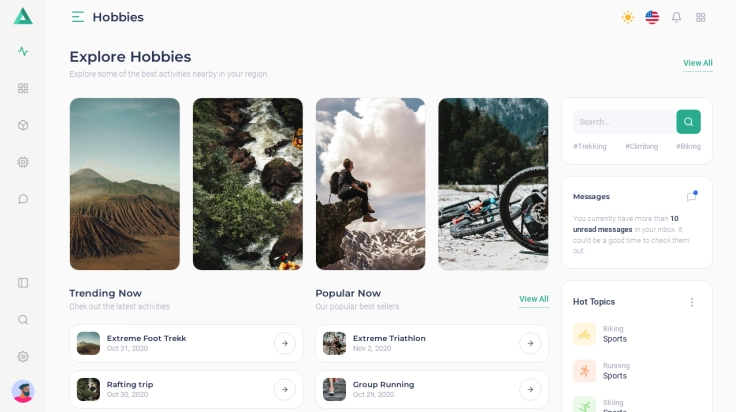Screen dimensions: 736x412
Task: Toggle the hamburger menu next to Hobbies
Action: [78, 17]
